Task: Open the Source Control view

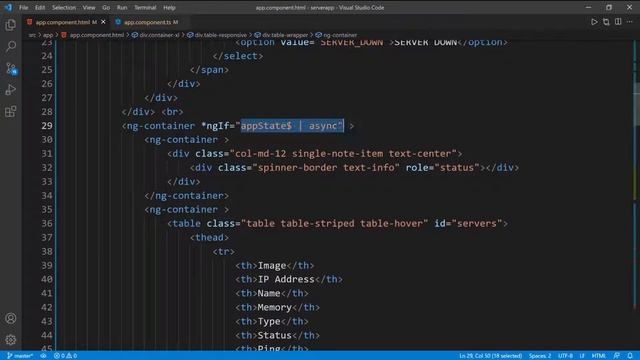Action: tap(11, 68)
